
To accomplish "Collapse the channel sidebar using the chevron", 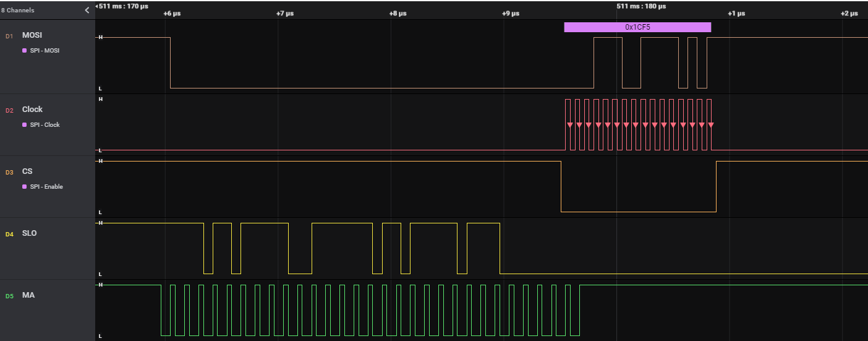I will point(87,10).
